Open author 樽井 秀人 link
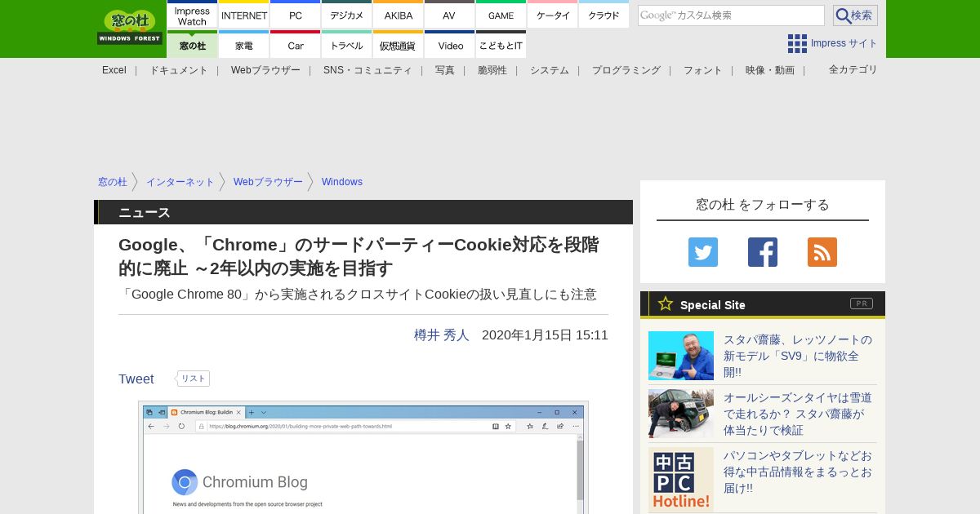Viewport: 980px width, 514px height. point(442,335)
